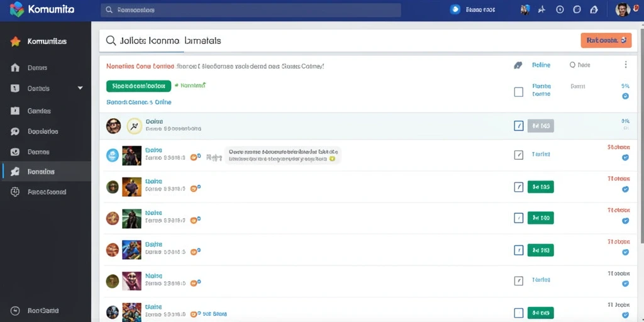Toggle the checkbox in the last visible row
Image resolution: width=644 pixels, height=322 pixels.
519,313
